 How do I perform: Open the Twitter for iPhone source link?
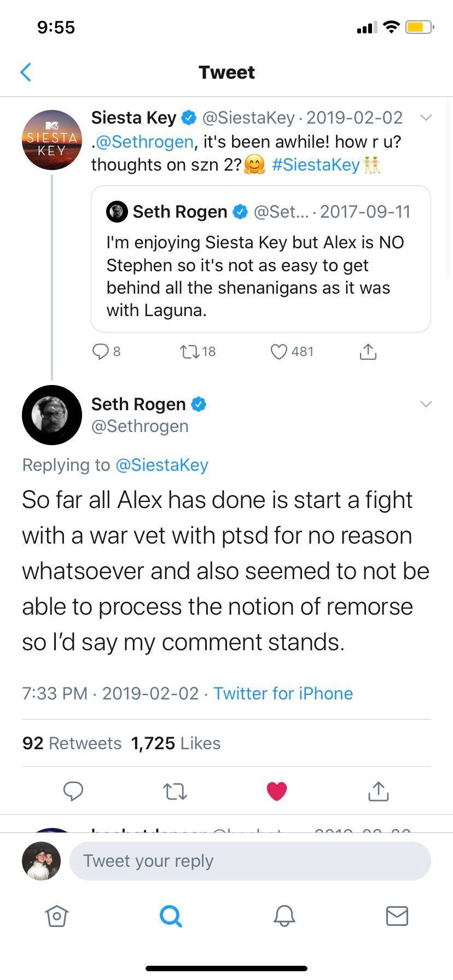pyautogui.click(x=283, y=693)
